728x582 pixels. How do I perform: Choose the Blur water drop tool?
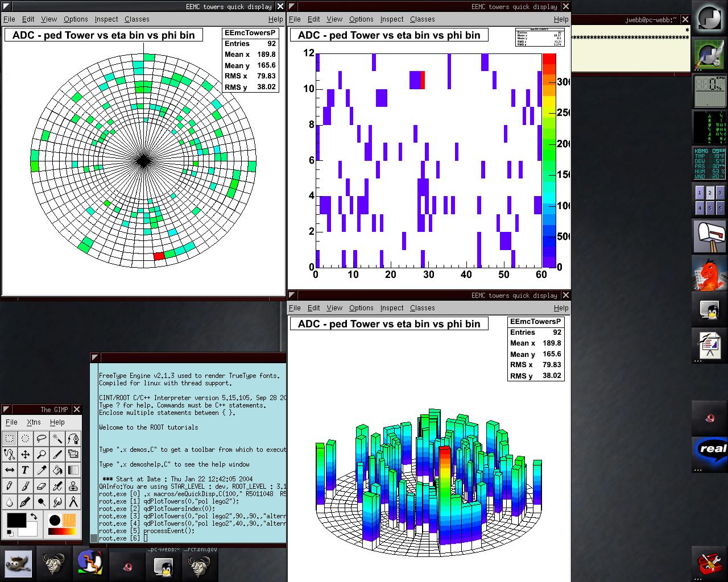pyautogui.click(x=10, y=502)
